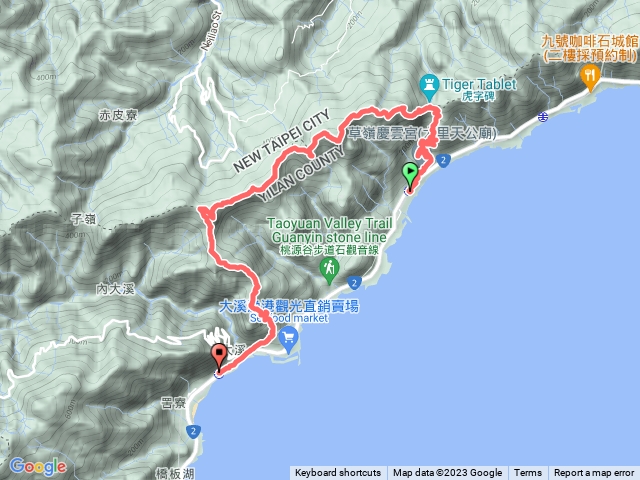Click the route 2 shield near start marker

point(444,160)
